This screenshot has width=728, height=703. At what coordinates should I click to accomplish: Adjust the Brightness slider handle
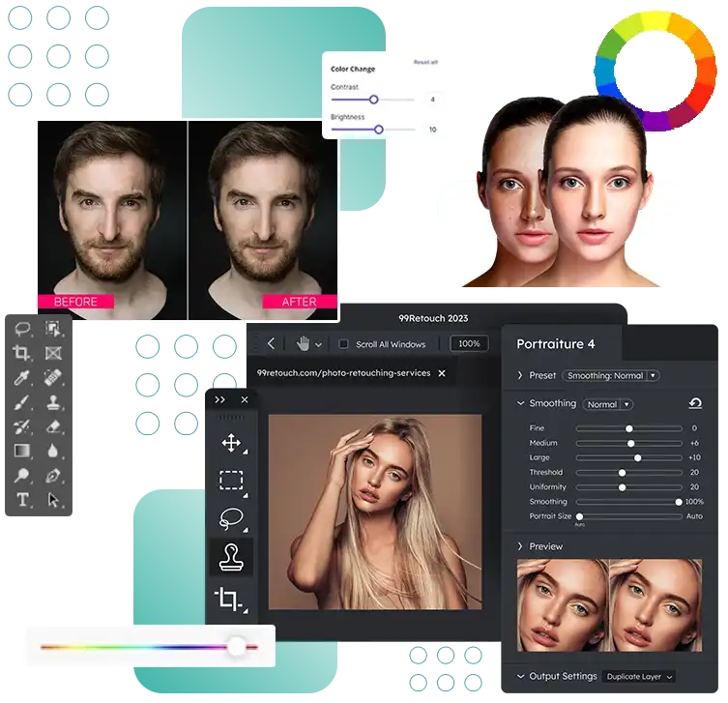378,130
